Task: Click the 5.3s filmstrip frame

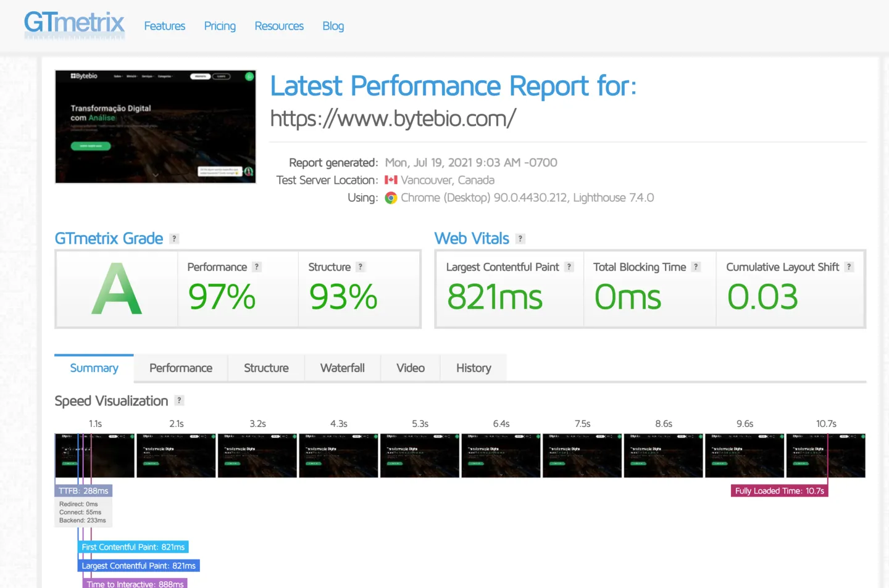Action: pos(420,455)
